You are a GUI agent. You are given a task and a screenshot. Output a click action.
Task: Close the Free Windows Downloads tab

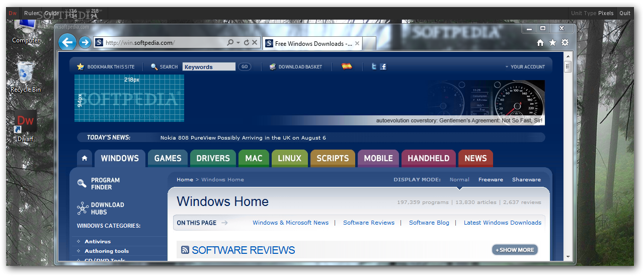tap(357, 43)
